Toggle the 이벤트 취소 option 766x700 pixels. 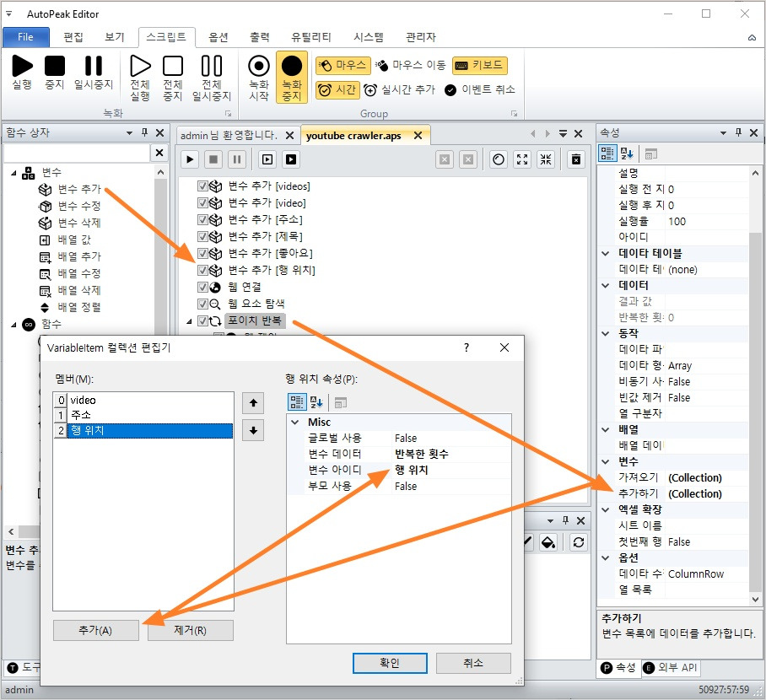pyautogui.click(x=480, y=90)
